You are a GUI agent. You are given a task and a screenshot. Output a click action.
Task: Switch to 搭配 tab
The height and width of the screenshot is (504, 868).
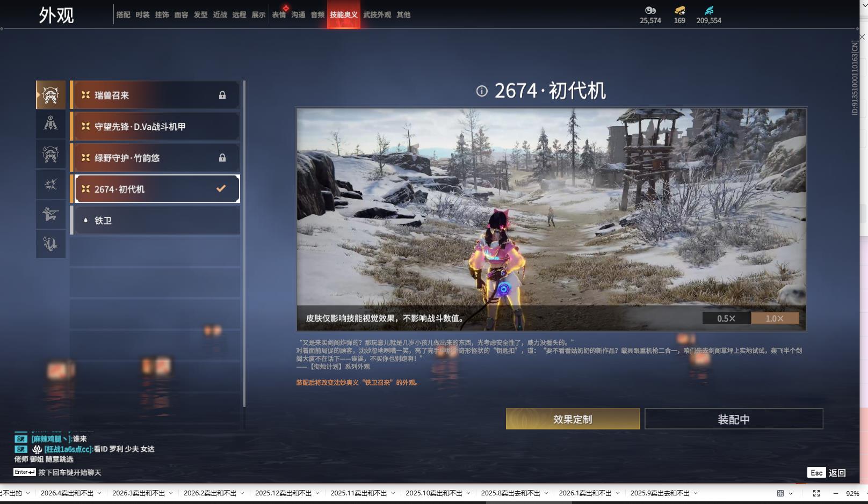(x=124, y=15)
